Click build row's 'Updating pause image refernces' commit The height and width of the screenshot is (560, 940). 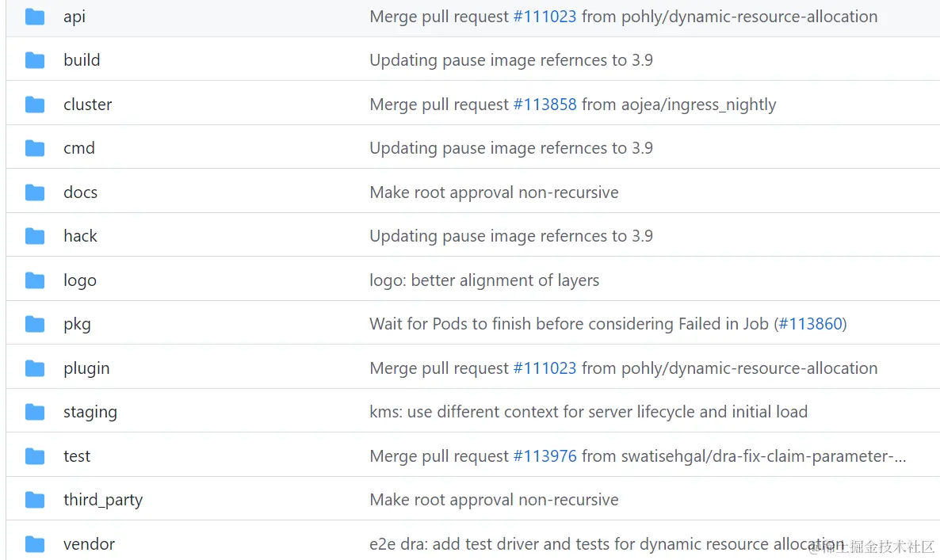click(511, 60)
